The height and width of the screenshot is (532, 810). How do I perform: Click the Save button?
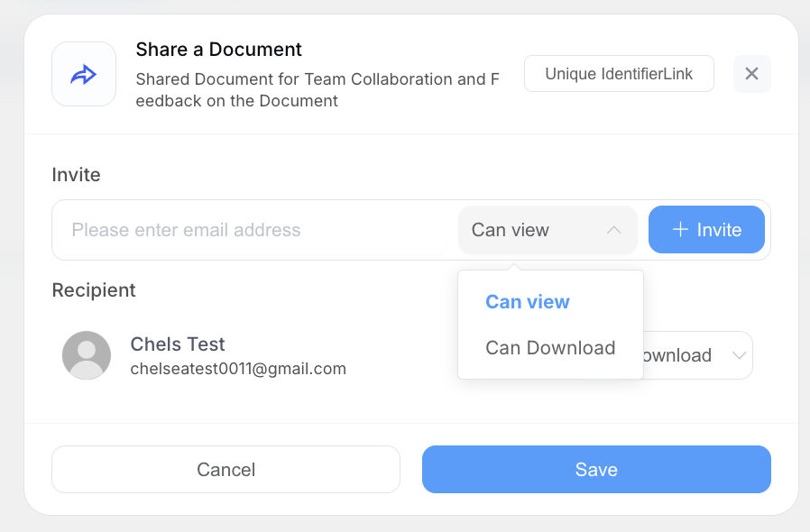[x=596, y=469]
